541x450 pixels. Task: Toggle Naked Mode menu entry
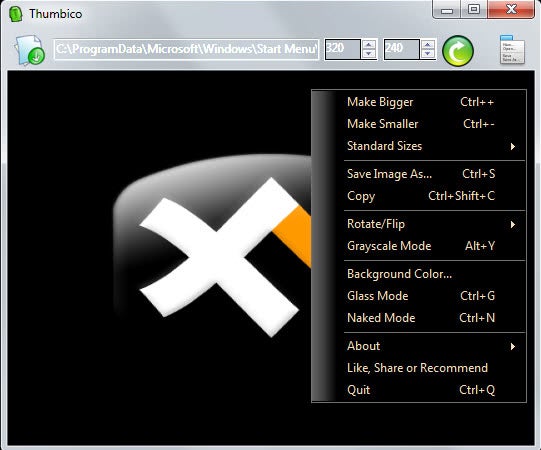419,318
